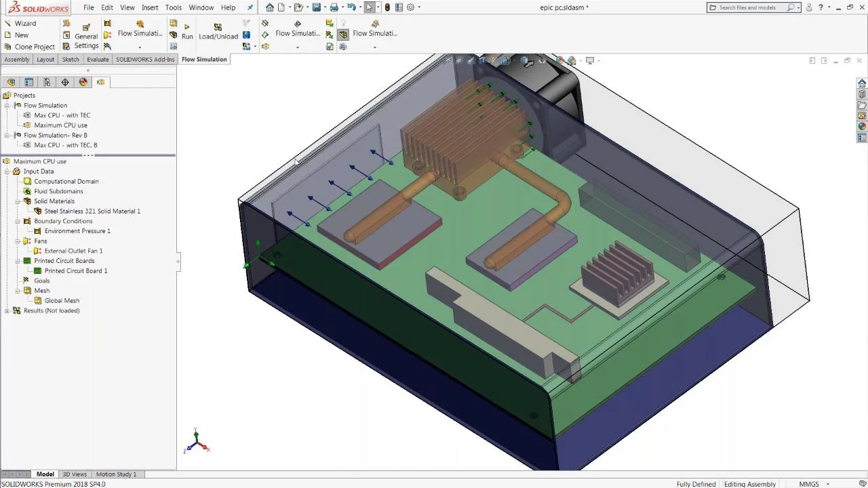Open General Settings
The height and width of the screenshot is (488, 868).
[86, 37]
